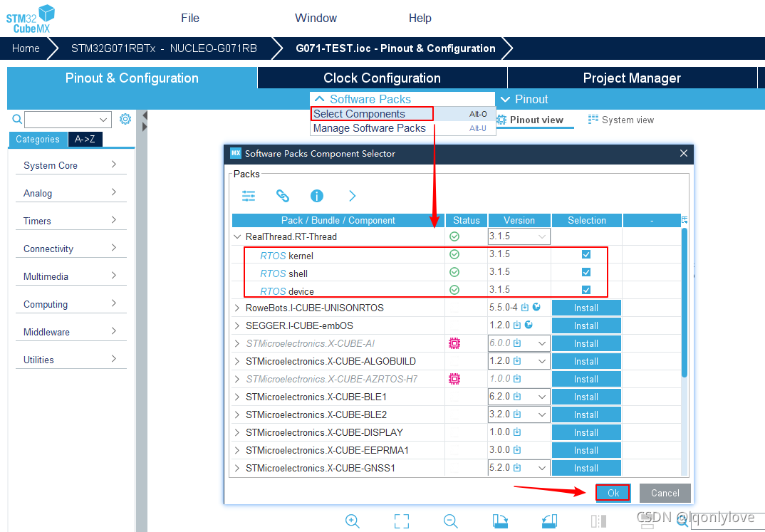Click the MX icon in dialog title bar
This screenshot has height=532, width=765.
tap(236, 153)
